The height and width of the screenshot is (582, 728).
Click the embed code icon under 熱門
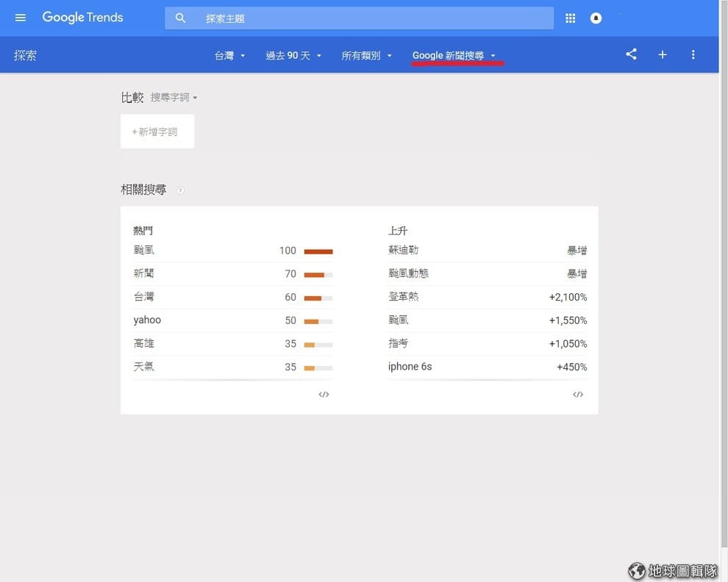(x=324, y=395)
